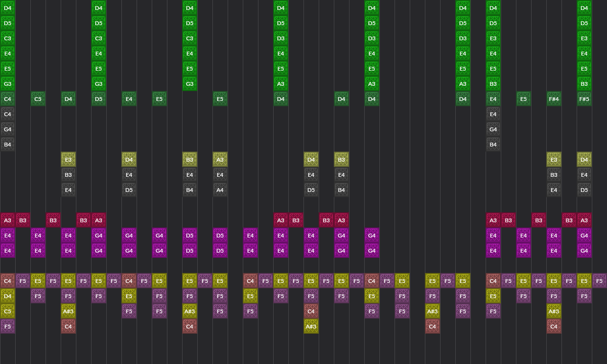Click the leftmost olive E3 note
Screen dimensions: 607x364
click(68, 160)
